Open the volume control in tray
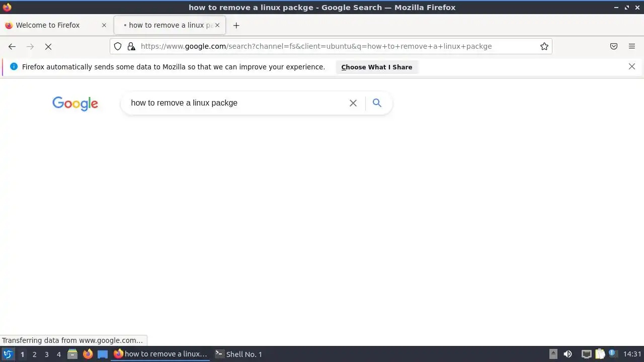 point(568,354)
